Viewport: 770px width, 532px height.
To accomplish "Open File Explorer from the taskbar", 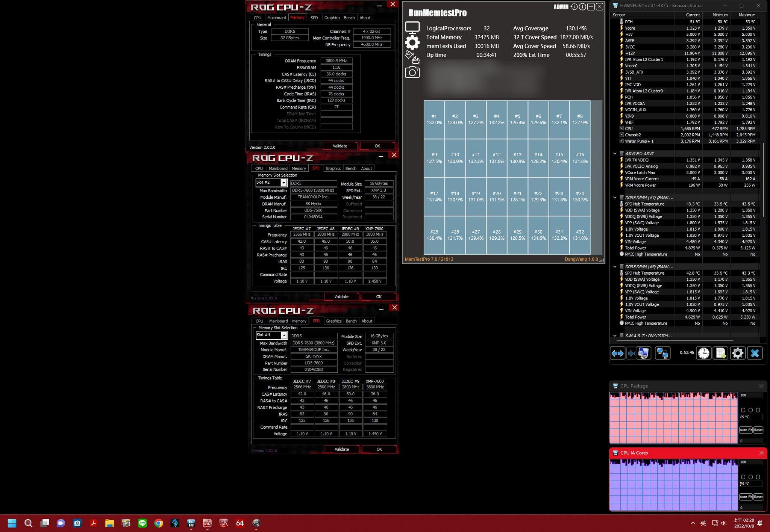I will [x=109, y=523].
